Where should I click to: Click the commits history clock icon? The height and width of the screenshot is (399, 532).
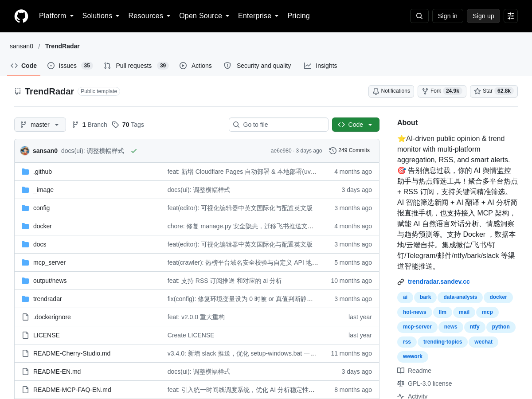point(333,151)
